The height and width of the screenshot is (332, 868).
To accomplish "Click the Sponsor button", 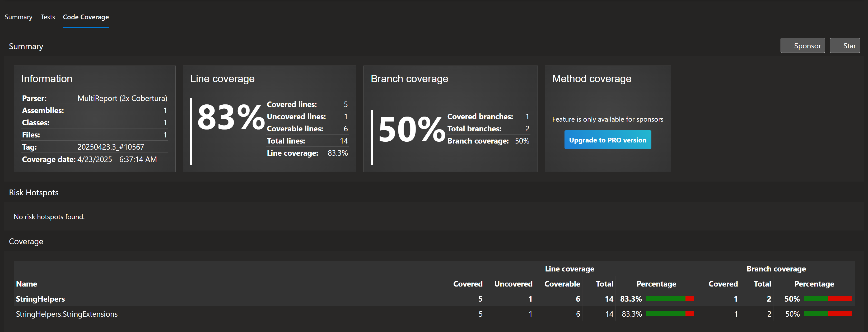I will coord(803,45).
